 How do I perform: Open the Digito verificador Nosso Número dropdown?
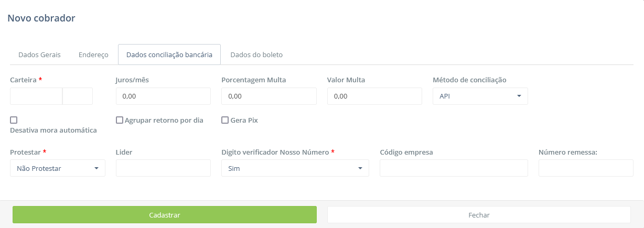(x=295, y=168)
